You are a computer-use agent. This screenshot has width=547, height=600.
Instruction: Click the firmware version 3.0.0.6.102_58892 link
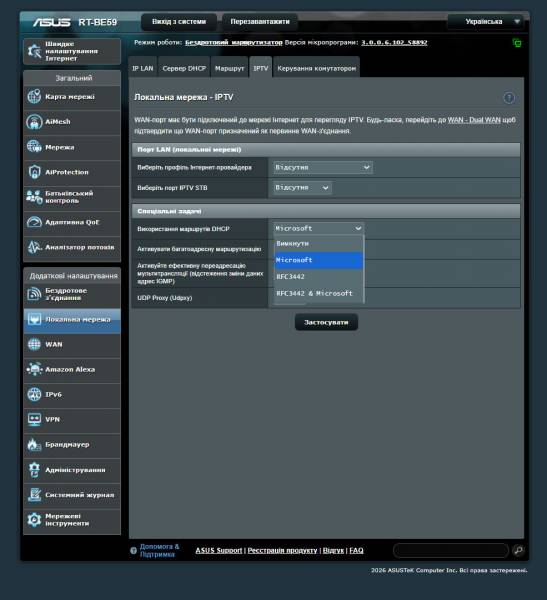click(394, 42)
